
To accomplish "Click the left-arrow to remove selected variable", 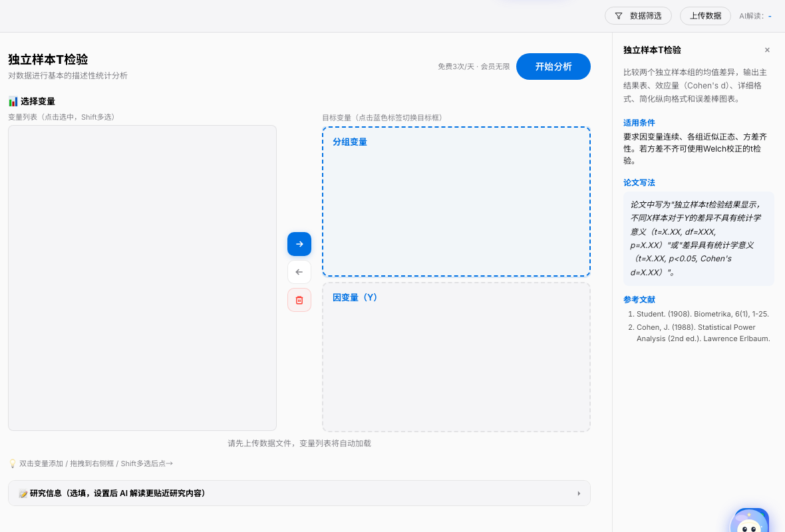I will [299, 272].
